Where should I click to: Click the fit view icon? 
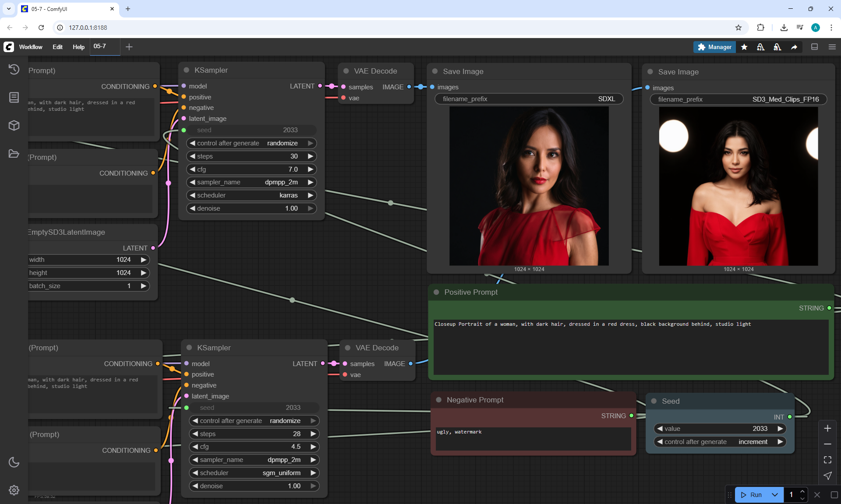827,460
